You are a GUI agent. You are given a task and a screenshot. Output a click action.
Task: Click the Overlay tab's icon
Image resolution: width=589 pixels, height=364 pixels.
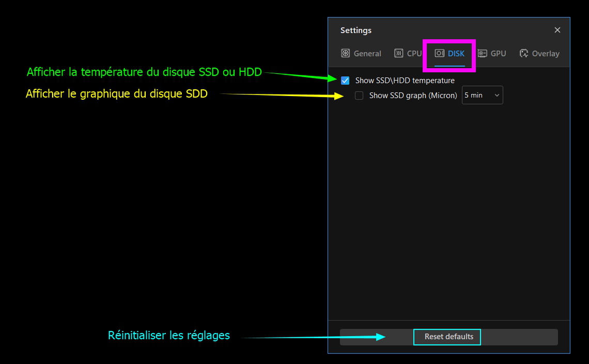coord(524,53)
